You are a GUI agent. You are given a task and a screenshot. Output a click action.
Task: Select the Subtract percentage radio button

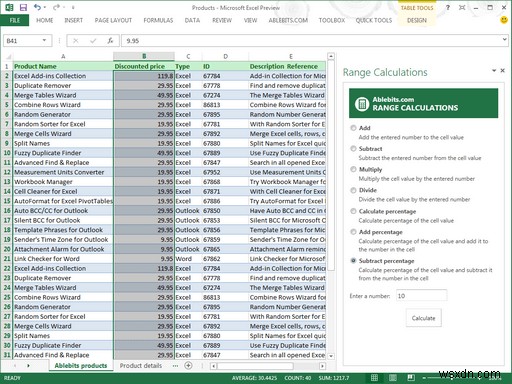353,261
